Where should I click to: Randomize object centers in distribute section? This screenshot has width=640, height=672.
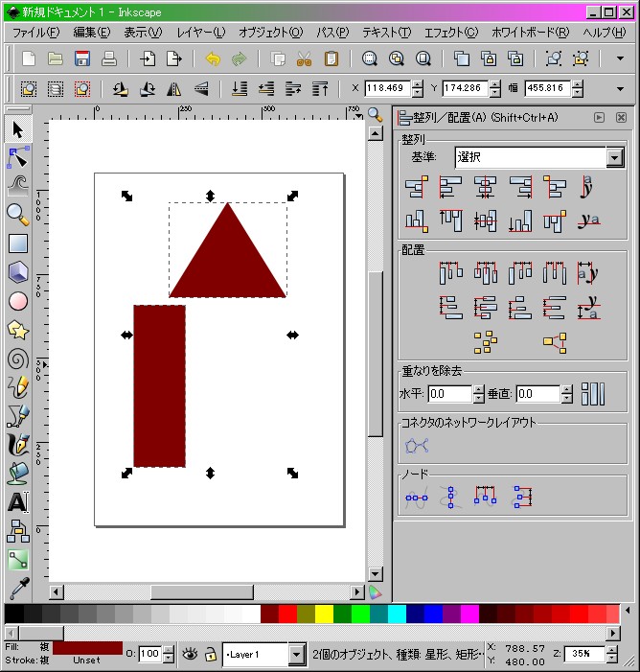click(x=485, y=342)
